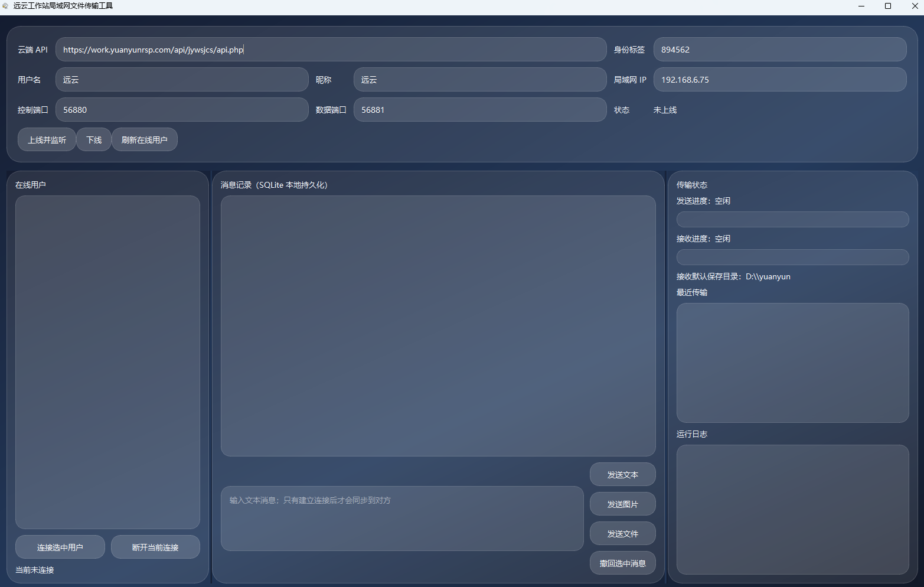Click the 未上线 status text

tap(665, 110)
